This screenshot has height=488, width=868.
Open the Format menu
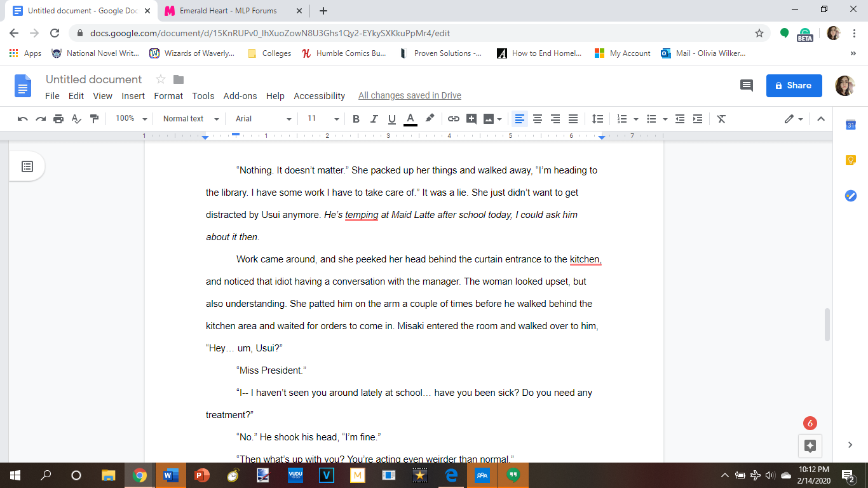[x=168, y=96]
